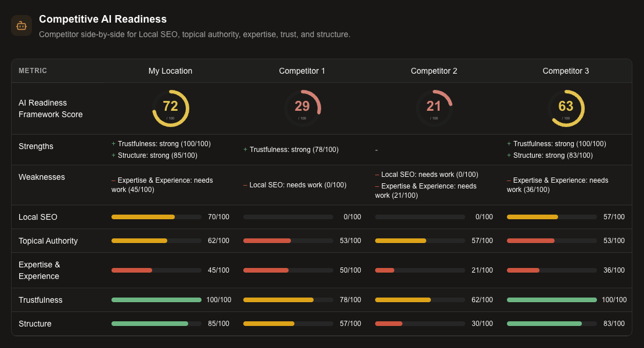Click 'Expertise & Experience: needs work (21/100)' weakness
Viewport: 644px width, 348px height.
426,190
